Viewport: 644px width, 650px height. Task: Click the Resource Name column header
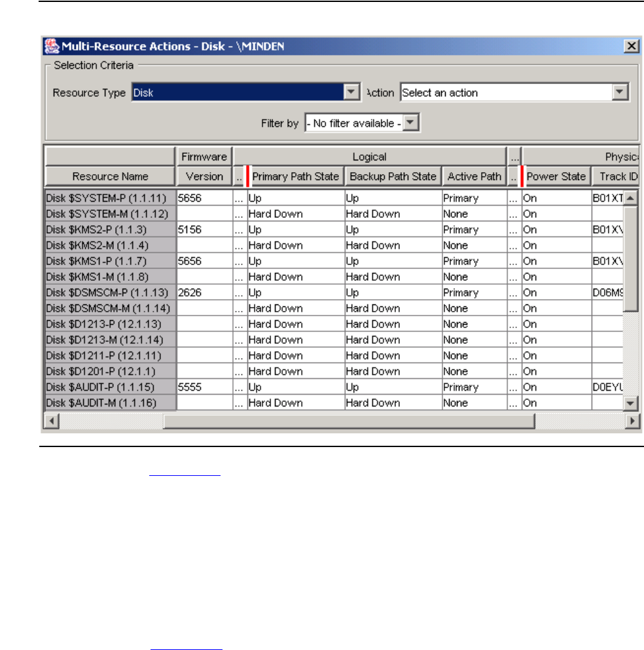click(110, 177)
